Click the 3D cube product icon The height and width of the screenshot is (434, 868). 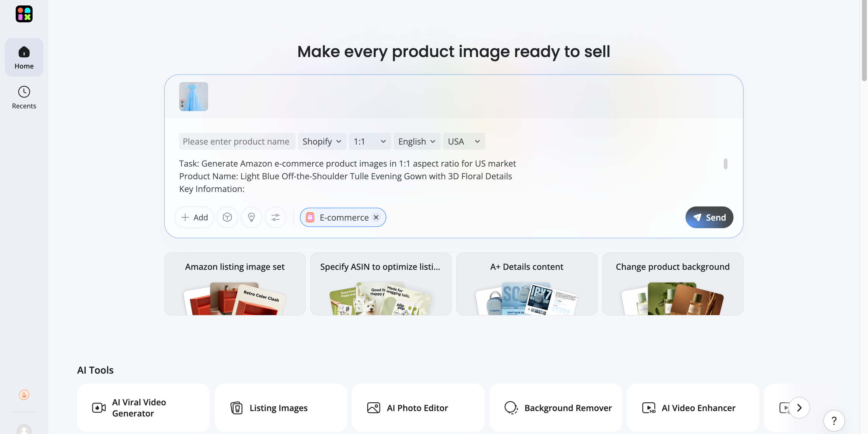227,217
